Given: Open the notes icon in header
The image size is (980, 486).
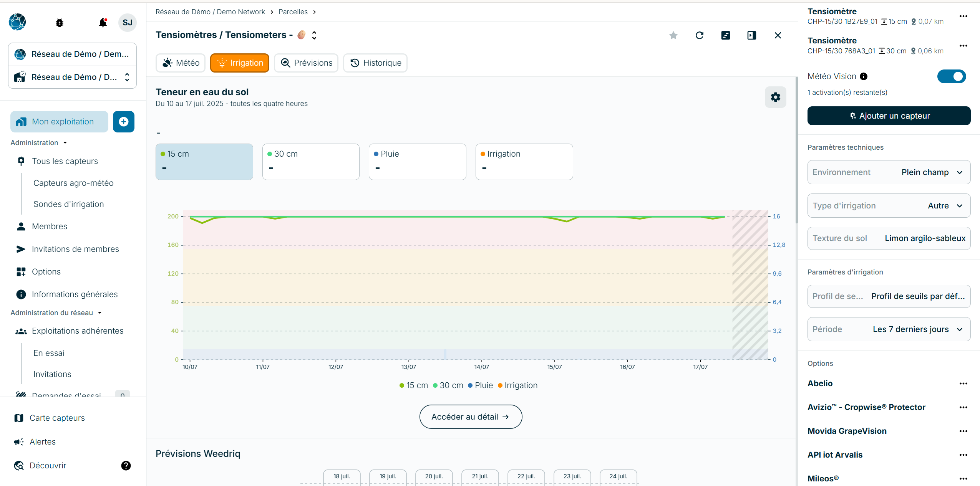Looking at the screenshot, I should (x=726, y=35).
